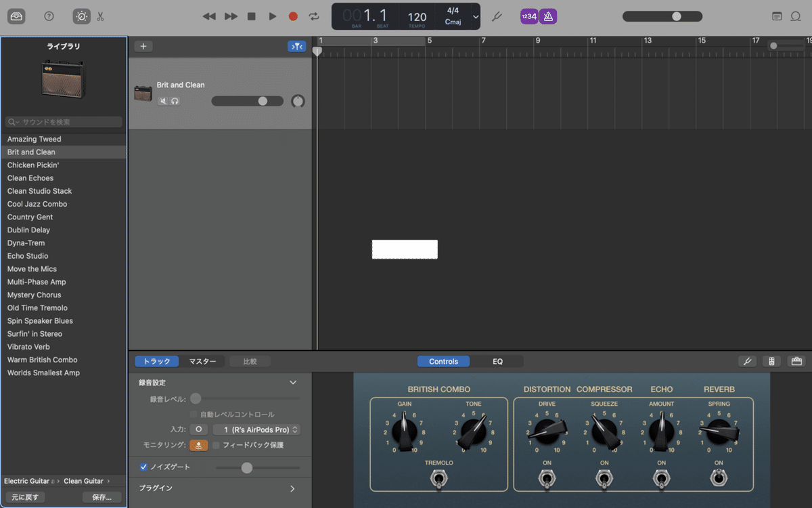The width and height of the screenshot is (812, 508).
Task: Select Chicken Pickin' patch
Action: [x=64, y=165]
